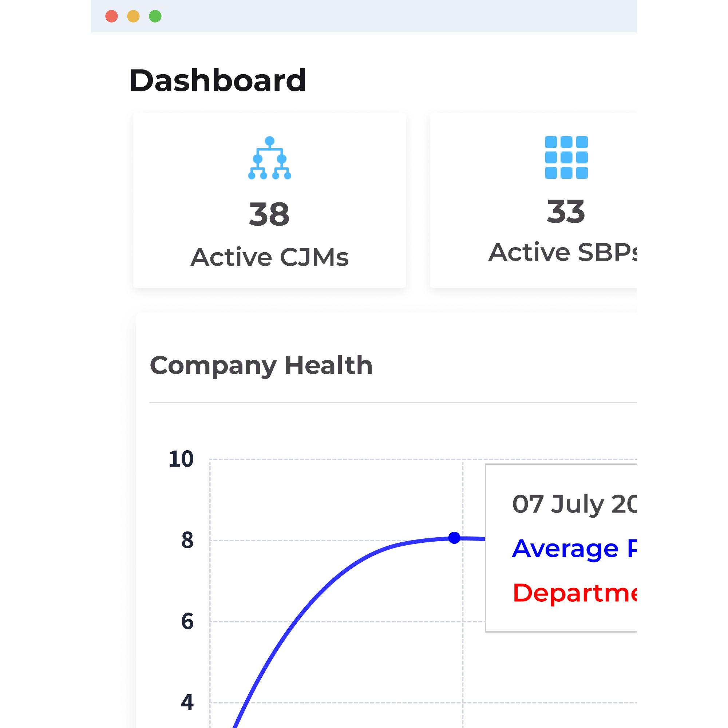Image resolution: width=728 pixels, height=728 pixels.
Task: Click the 07 July date in tooltip
Action: (574, 504)
